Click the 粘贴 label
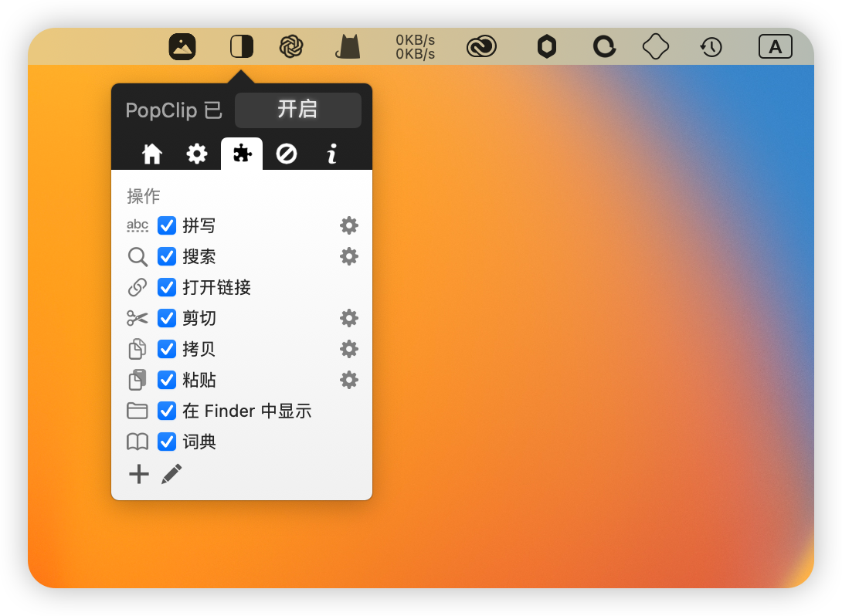This screenshot has width=842, height=616. tap(199, 381)
